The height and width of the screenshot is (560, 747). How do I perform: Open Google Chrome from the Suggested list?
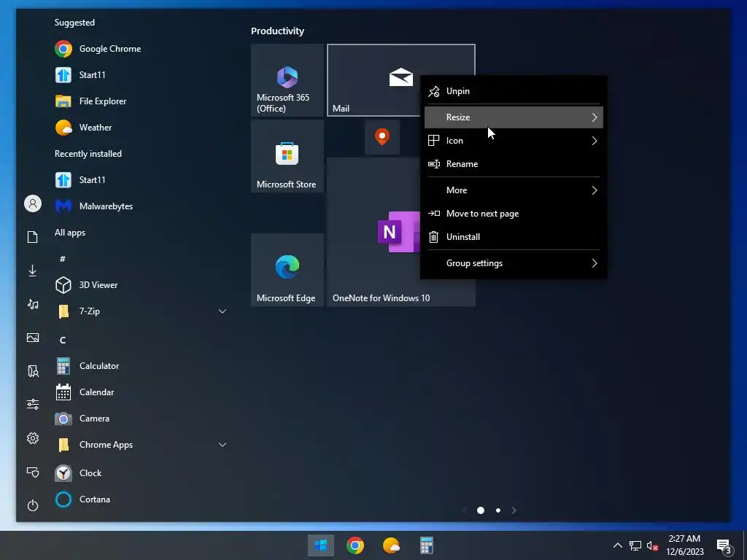tap(98, 49)
